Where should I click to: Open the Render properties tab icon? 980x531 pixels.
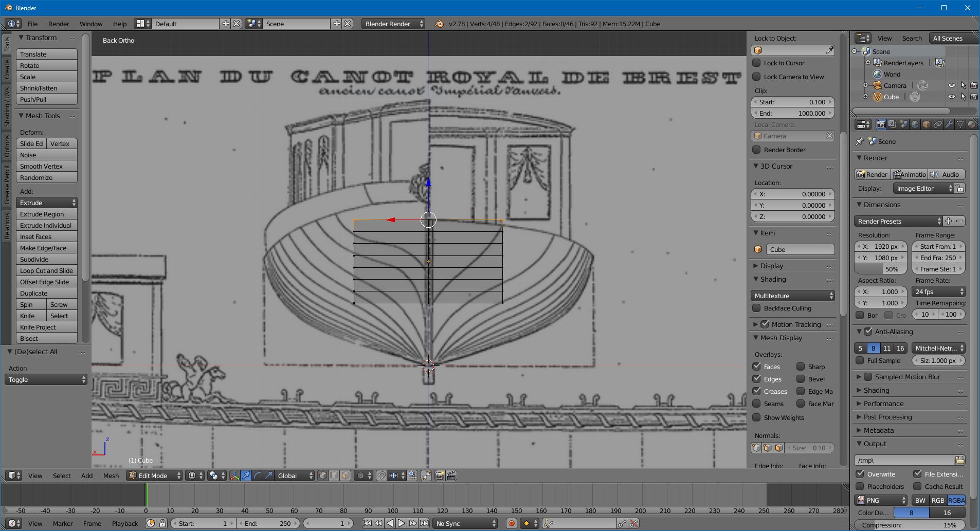pyautogui.click(x=881, y=124)
